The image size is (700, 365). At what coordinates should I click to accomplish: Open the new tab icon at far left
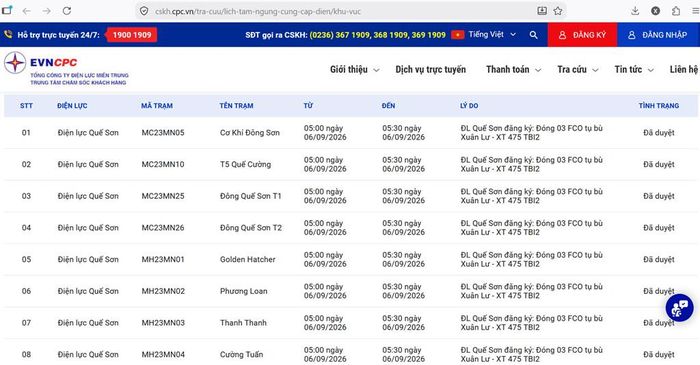click(7, 10)
